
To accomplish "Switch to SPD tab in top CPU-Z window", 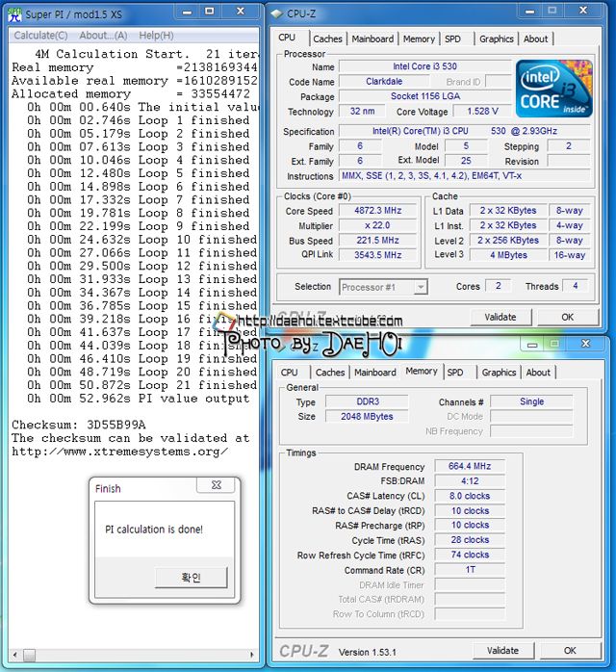I will 452,39.
